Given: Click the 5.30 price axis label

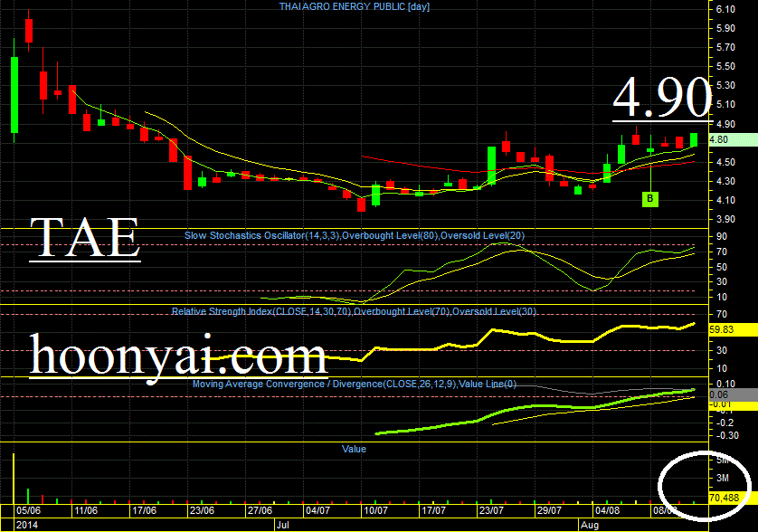Looking at the screenshot, I should [x=725, y=85].
